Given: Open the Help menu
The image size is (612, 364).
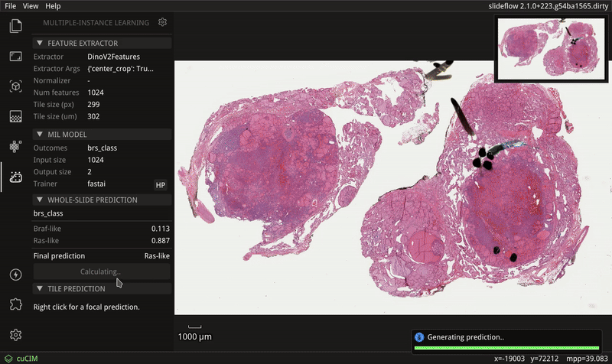Looking at the screenshot, I should click(x=53, y=5).
